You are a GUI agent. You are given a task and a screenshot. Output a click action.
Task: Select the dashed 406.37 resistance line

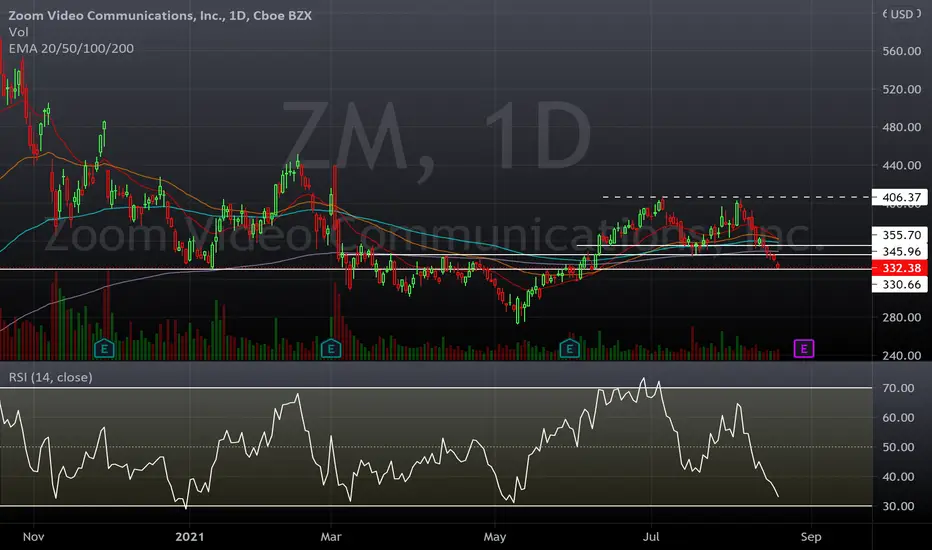point(737,197)
